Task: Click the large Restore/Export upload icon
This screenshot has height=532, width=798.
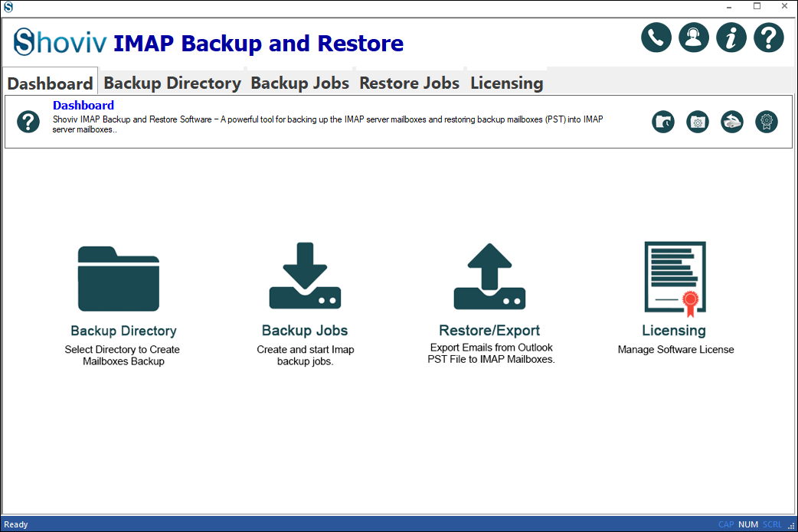Action: click(x=489, y=276)
